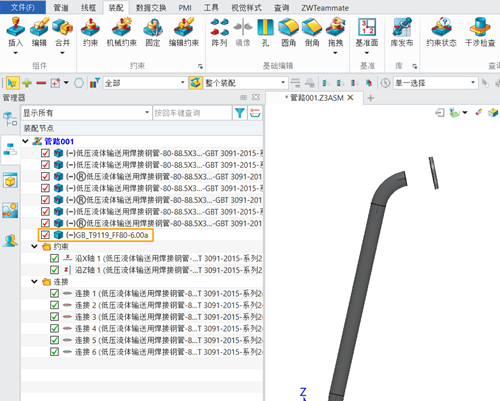Open the user role sidebar icon

[10, 240]
